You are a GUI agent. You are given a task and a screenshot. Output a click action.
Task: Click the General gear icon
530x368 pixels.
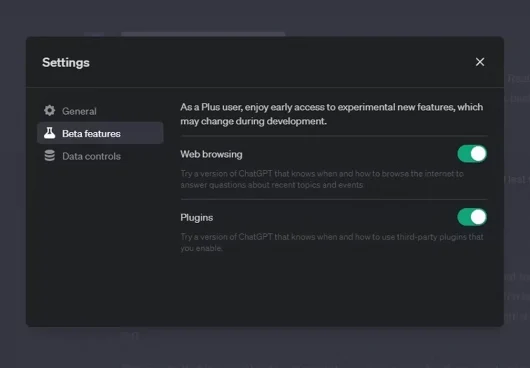pos(49,111)
